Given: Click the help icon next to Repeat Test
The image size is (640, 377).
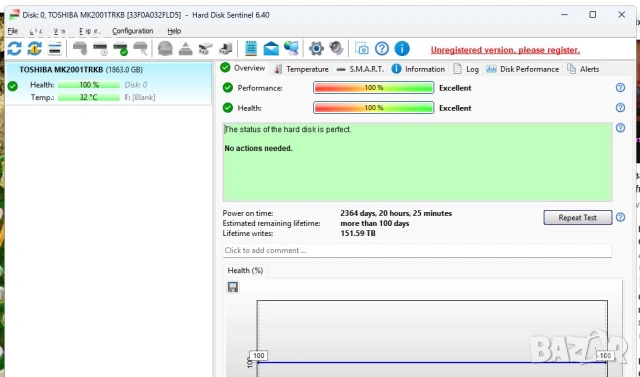Looking at the screenshot, I should click(620, 217).
